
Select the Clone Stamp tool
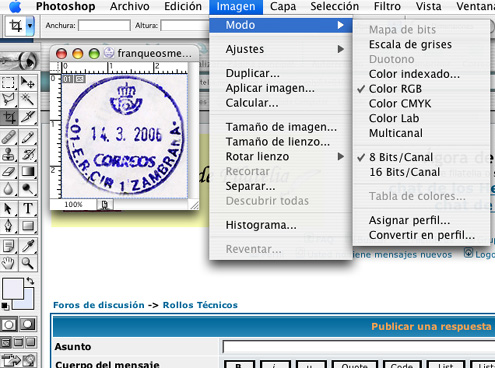pos(8,154)
